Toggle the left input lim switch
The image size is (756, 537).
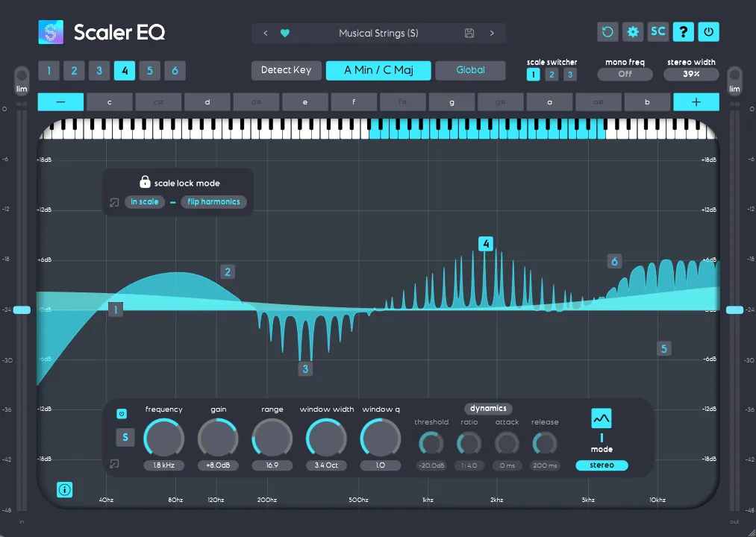click(22, 81)
